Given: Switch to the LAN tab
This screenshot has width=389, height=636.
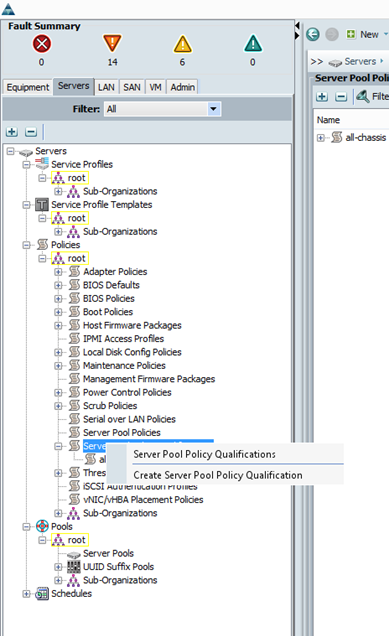Looking at the screenshot, I should tap(106, 87).
